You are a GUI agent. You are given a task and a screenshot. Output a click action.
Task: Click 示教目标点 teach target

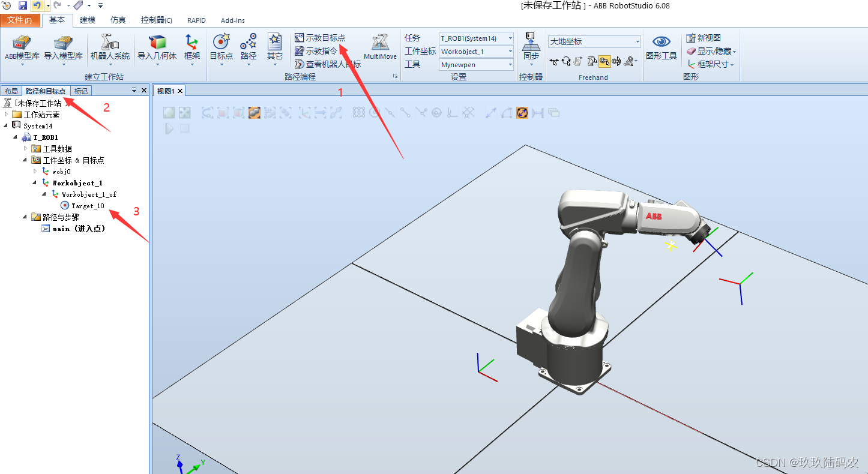coord(320,38)
